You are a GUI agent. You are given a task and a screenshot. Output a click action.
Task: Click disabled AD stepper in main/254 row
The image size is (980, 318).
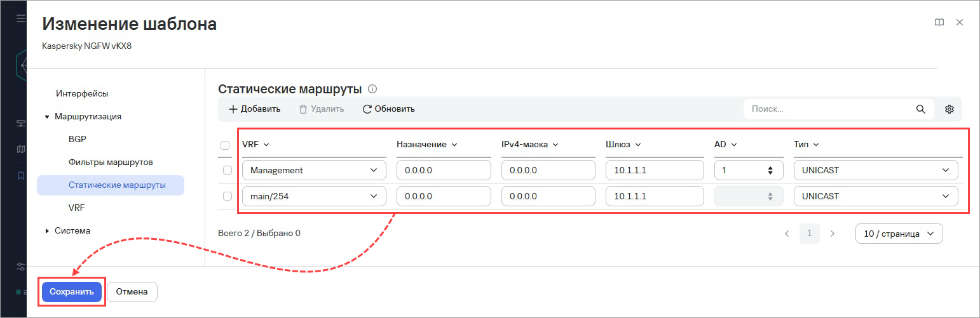point(770,196)
